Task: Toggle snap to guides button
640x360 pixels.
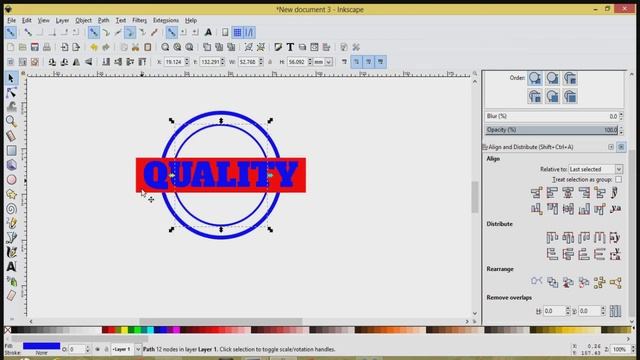Action: [249, 32]
